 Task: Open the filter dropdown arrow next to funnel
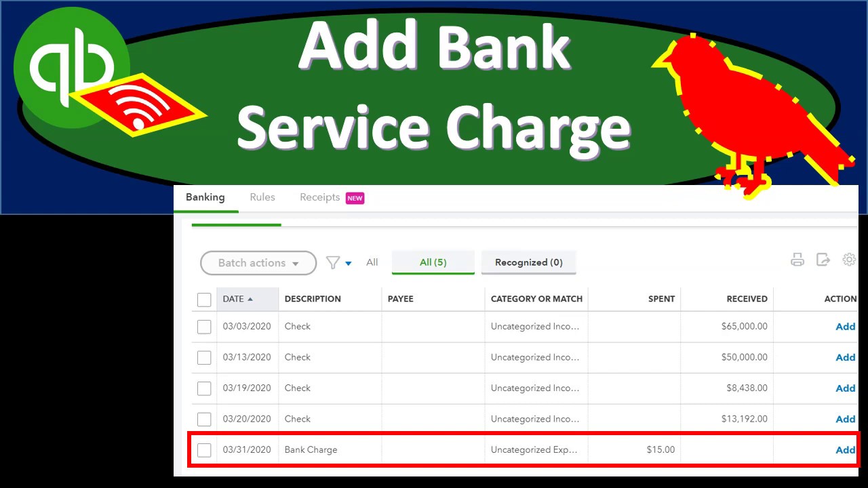click(x=349, y=264)
